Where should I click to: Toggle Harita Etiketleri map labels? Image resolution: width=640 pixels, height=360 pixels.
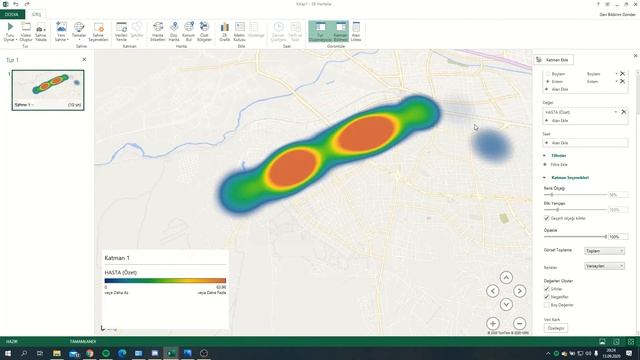click(x=158, y=32)
